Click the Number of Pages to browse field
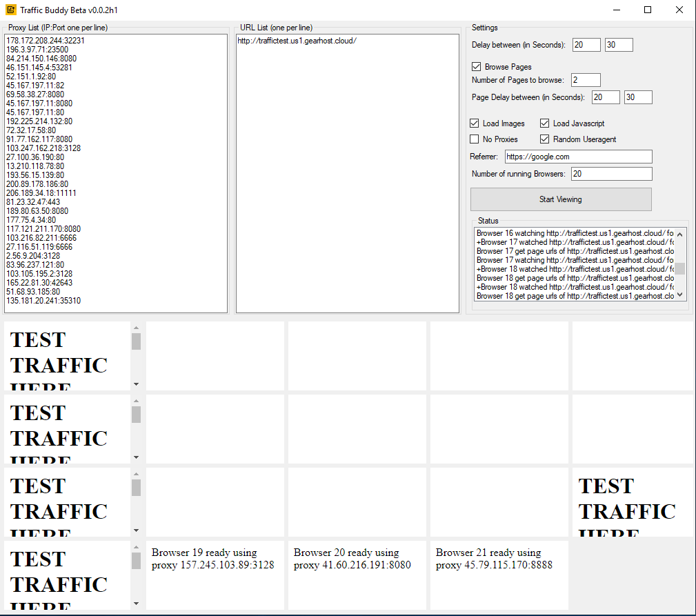 (x=586, y=80)
